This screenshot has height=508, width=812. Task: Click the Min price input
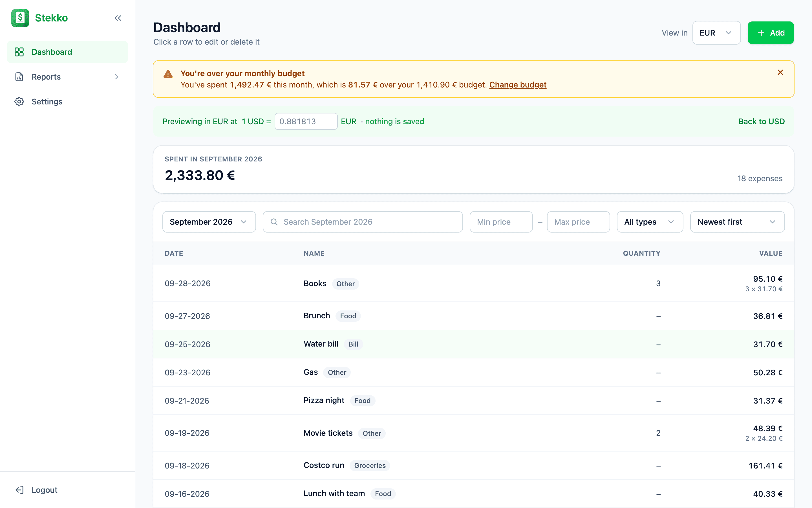[501, 222]
